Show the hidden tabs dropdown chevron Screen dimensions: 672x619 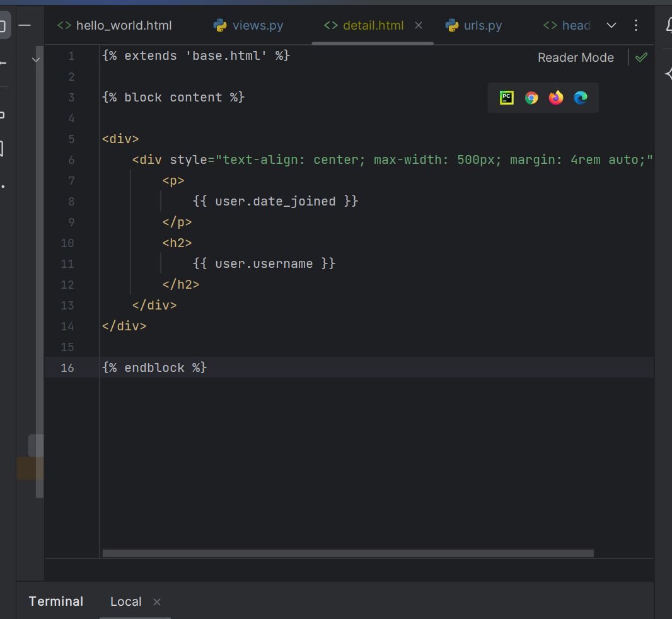click(611, 26)
